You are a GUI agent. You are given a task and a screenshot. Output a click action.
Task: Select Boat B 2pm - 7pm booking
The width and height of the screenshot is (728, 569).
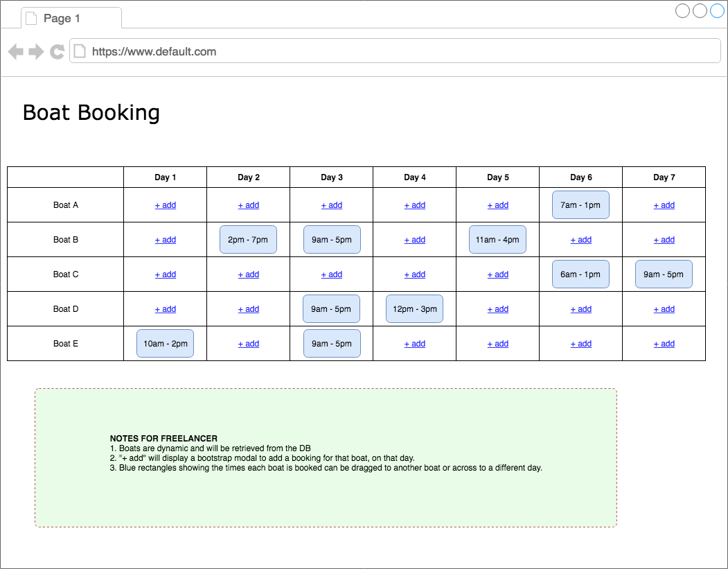point(248,240)
